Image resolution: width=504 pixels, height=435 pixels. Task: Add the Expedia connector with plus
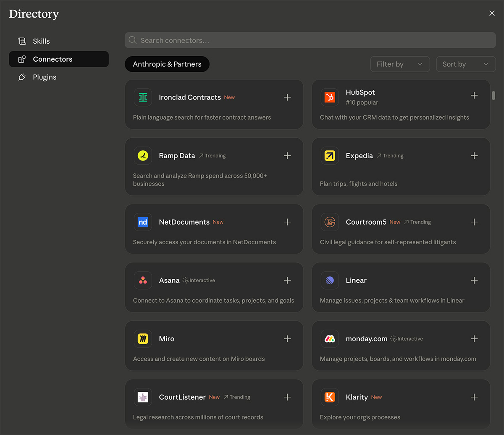coord(474,155)
